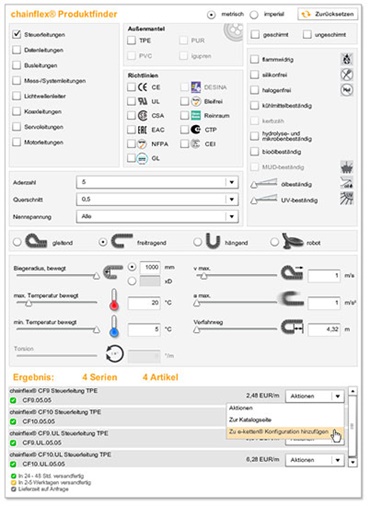
Task: Click the UL certification logo
Action: tap(143, 101)
